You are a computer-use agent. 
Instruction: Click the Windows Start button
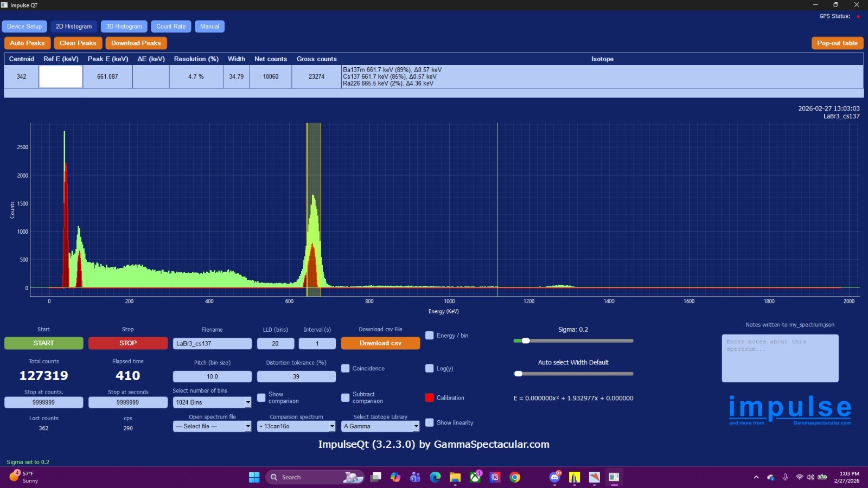point(254,477)
